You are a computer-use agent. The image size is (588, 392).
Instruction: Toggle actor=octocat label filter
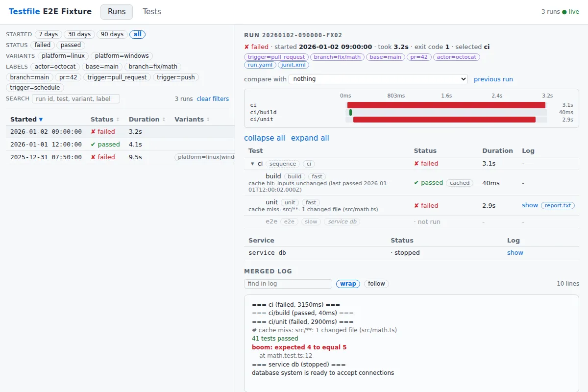click(x=55, y=67)
